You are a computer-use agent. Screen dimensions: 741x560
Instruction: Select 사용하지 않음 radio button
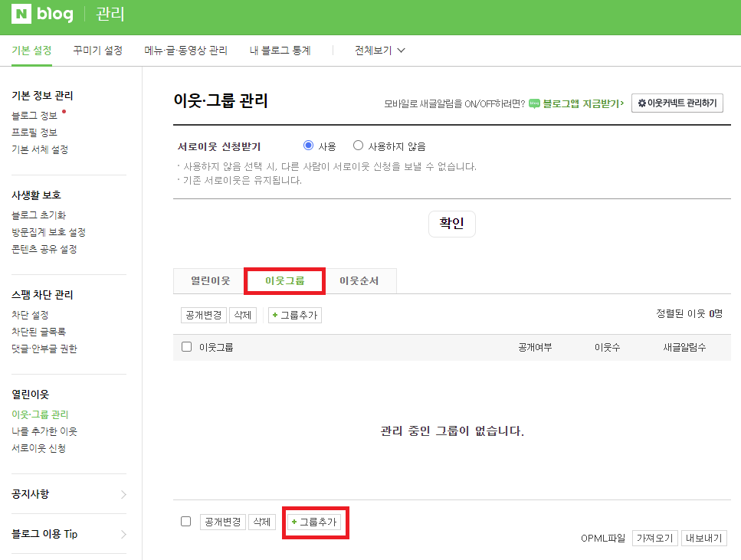click(357, 145)
